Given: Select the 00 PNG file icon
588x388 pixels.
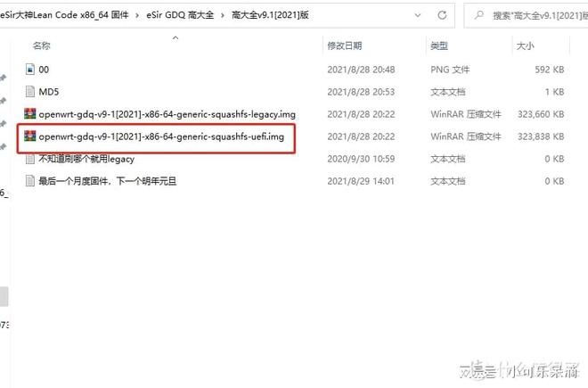Looking at the screenshot, I should coord(30,69).
